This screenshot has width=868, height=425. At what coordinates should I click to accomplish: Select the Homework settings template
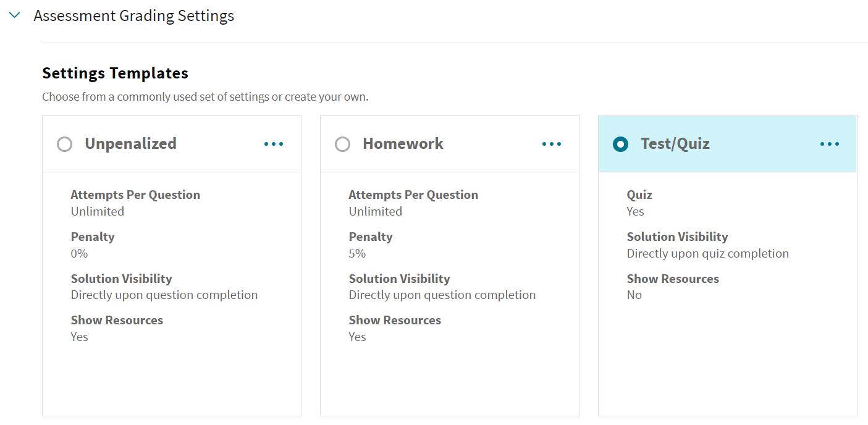[x=342, y=143]
